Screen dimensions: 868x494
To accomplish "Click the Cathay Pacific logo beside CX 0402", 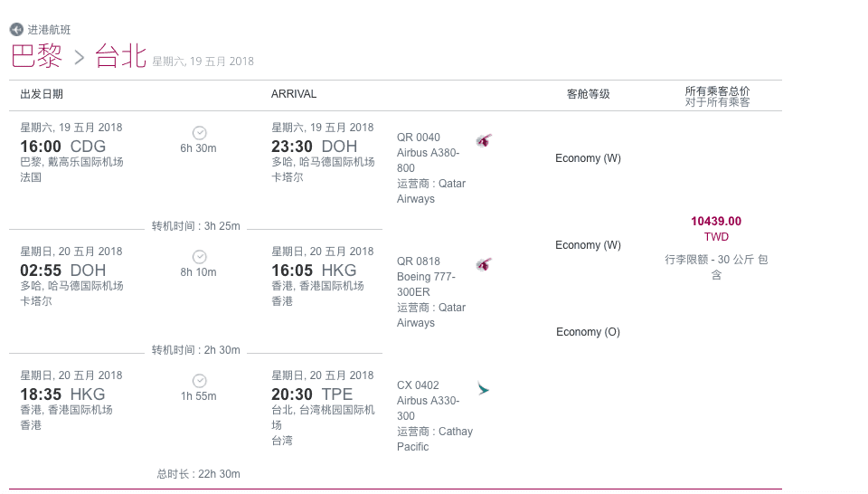I will coord(484,389).
